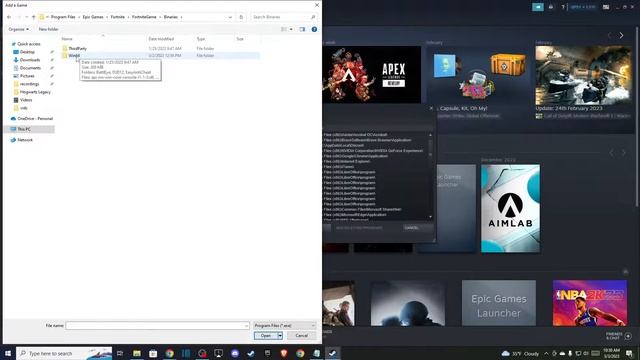The height and width of the screenshot is (360, 640).
Task: Select the NBA 2K23 game cover
Action: tap(590, 303)
